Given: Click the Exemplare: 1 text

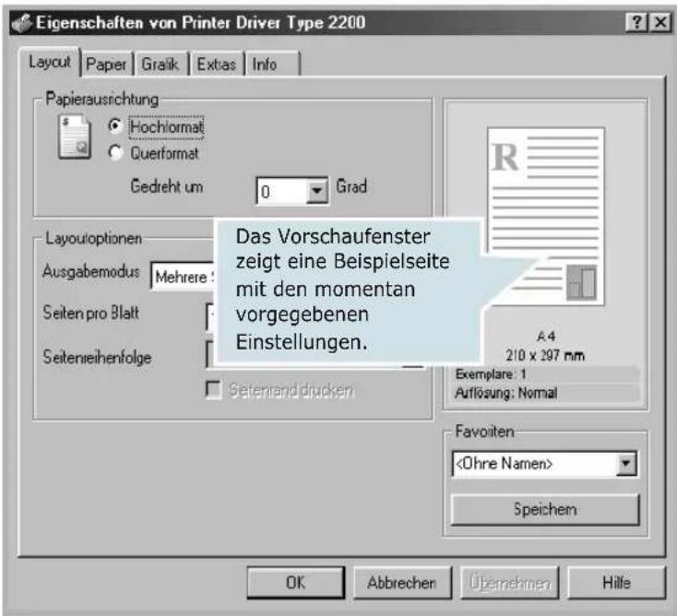Looking at the screenshot, I should click(491, 373).
